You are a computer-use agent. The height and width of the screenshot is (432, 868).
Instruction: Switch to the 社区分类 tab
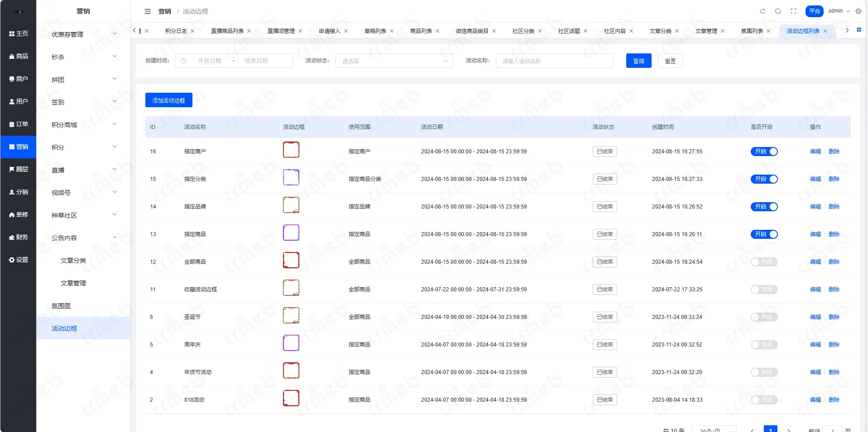tap(523, 31)
